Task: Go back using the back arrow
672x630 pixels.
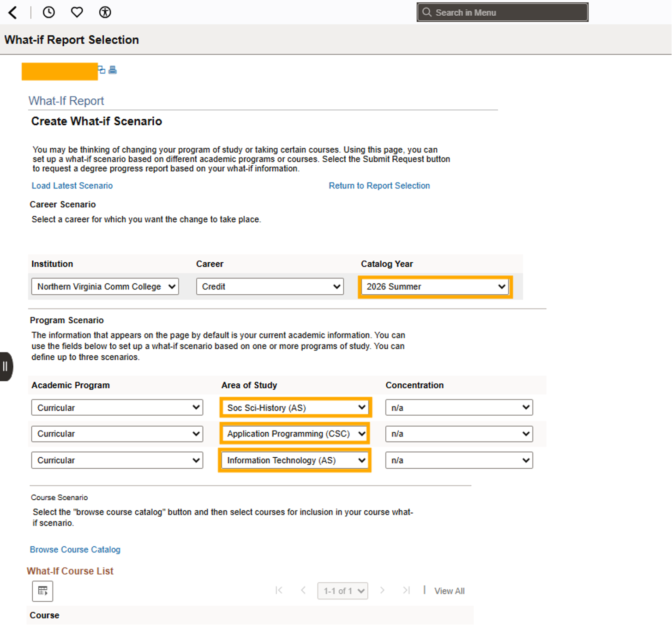Action: tap(13, 12)
